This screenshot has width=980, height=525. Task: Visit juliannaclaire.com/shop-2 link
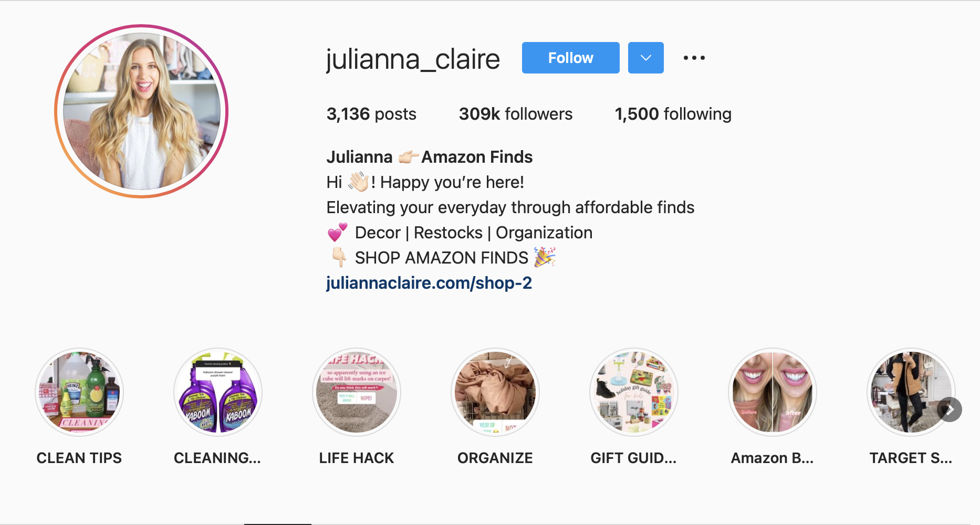pos(429,283)
